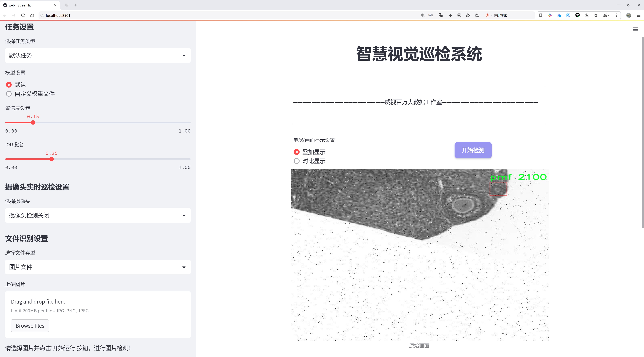This screenshot has height=357, width=644.
Task: Click the 智慧视觉巡检系统 title
Action: (419, 54)
